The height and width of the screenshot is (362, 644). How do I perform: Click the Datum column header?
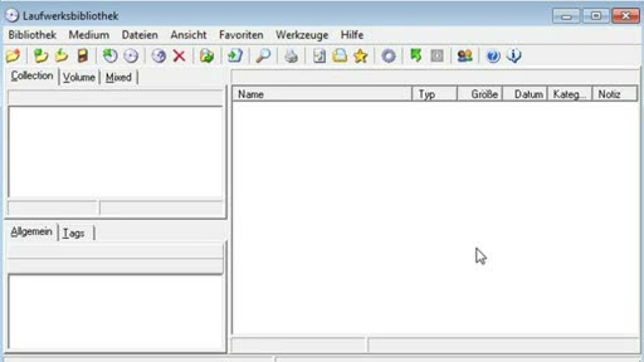click(525, 94)
